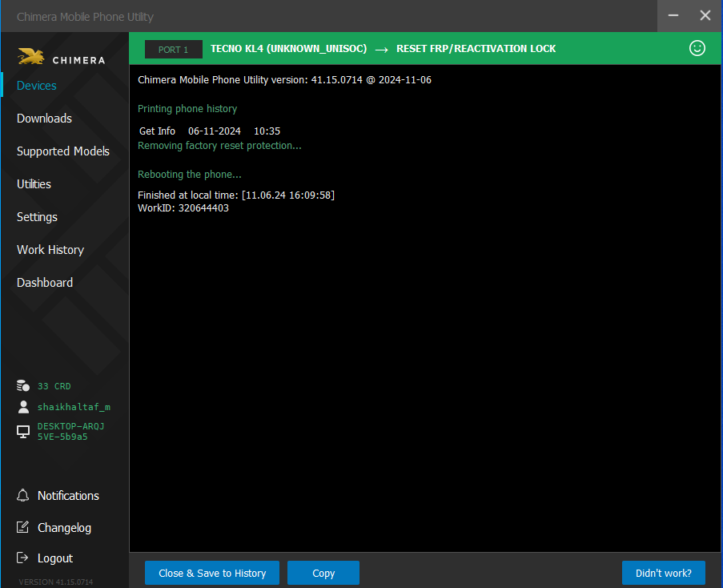723x588 pixels.
Task: Click the Logout arrow icon
Action: (22, 558)
